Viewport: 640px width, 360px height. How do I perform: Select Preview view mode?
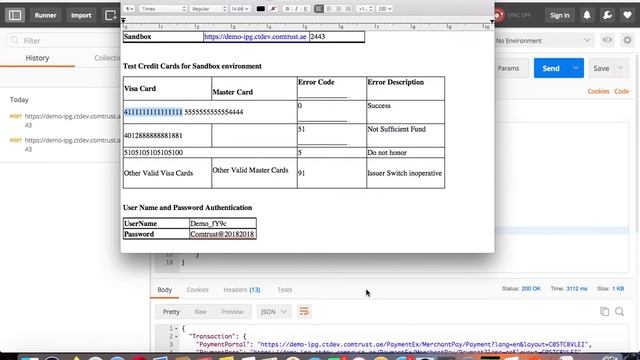[x=232, y=311]
